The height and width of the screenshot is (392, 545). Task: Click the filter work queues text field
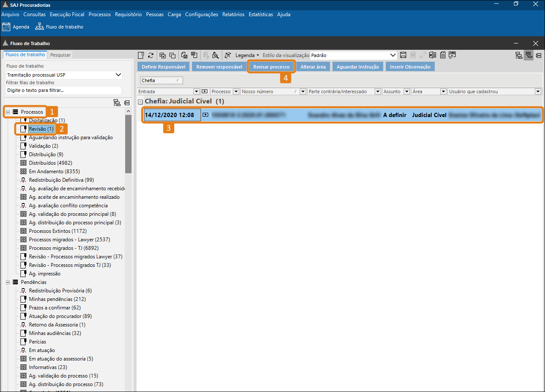[64, 90]
